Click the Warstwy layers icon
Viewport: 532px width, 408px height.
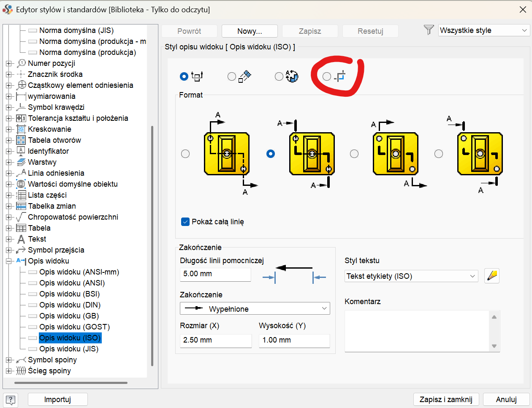click(21, 162)
